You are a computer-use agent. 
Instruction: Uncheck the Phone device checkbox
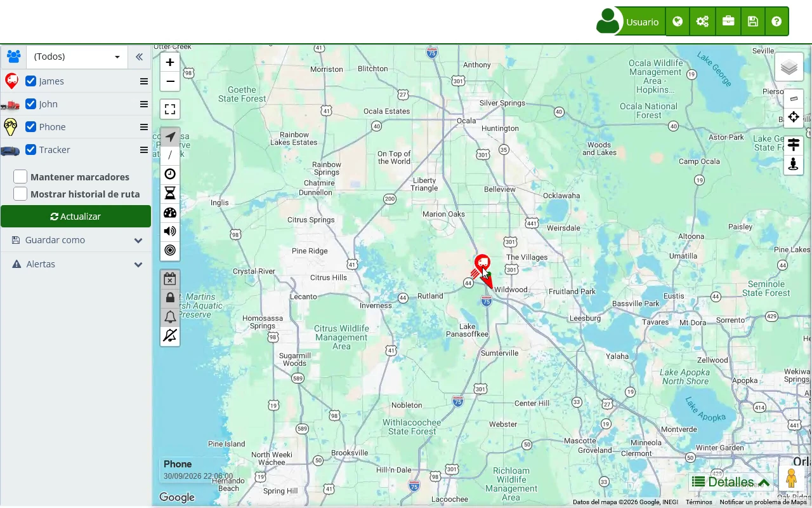tap(30, 127)
